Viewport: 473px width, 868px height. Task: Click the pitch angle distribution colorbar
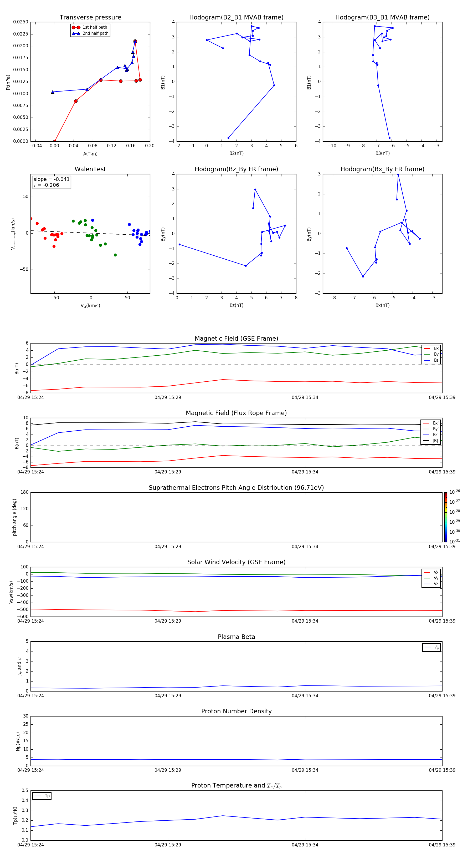pos(446,517)
